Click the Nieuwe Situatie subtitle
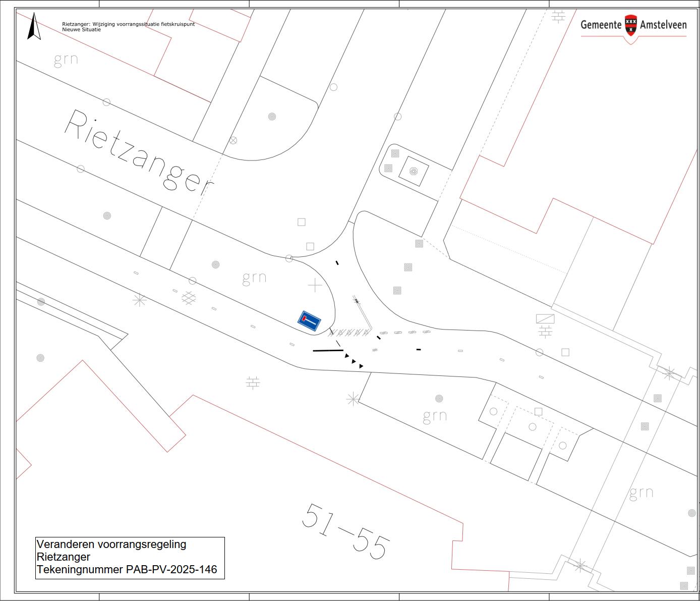Image resolution: width=700 pixels, height=601 pixels. pyautogui.click(x=81, y=30)
